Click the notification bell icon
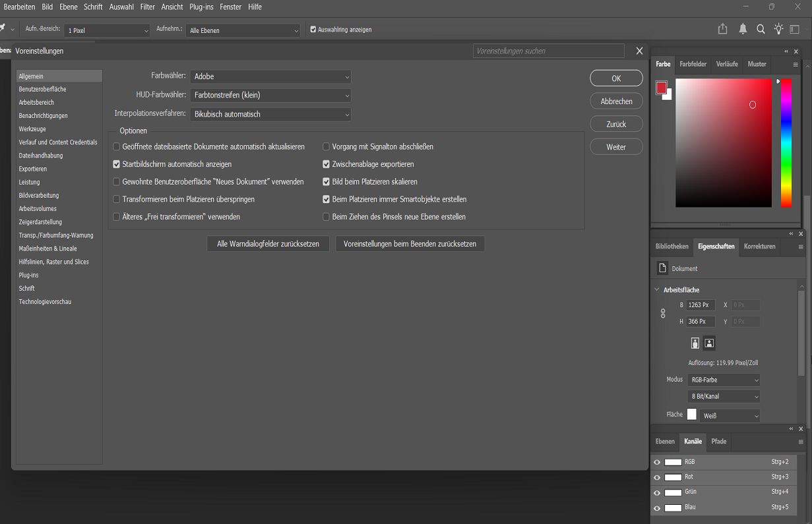This screenshot has height=524, width=812. (742, 29)
